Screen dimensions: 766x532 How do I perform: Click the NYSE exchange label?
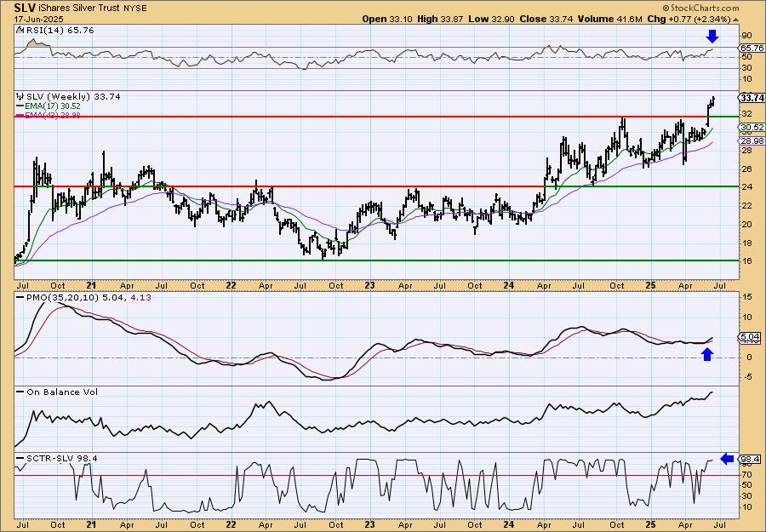135,9
